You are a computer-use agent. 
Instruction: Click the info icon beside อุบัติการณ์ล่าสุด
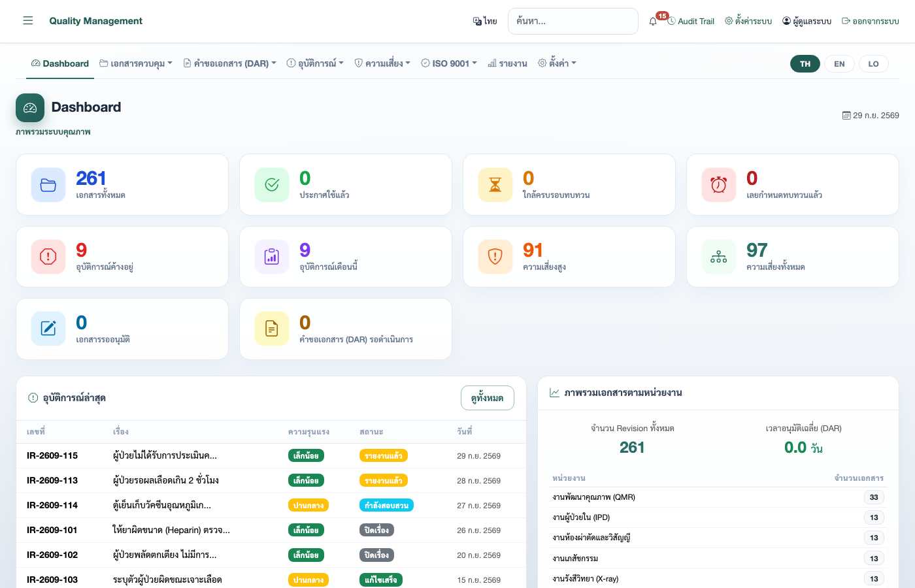tap(33, 398)
